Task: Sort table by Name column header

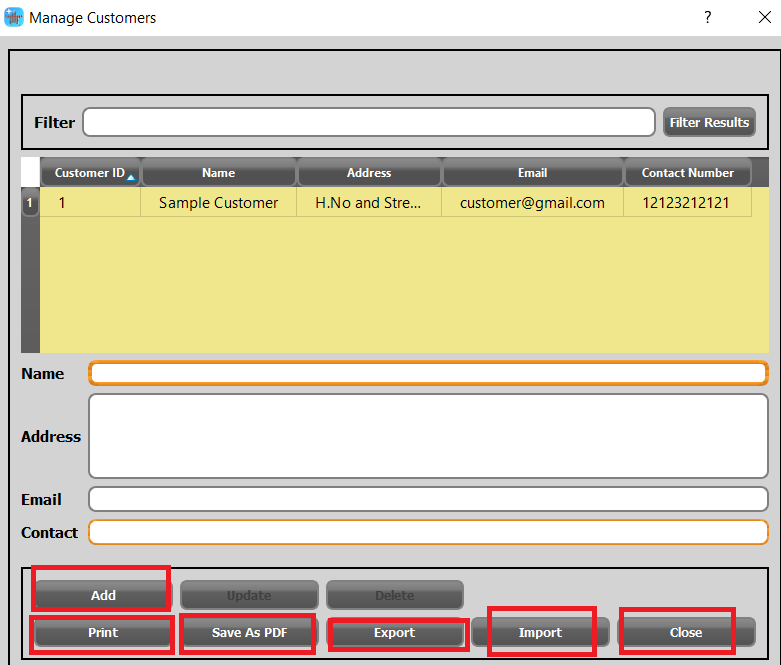Action: coord(218,173)
